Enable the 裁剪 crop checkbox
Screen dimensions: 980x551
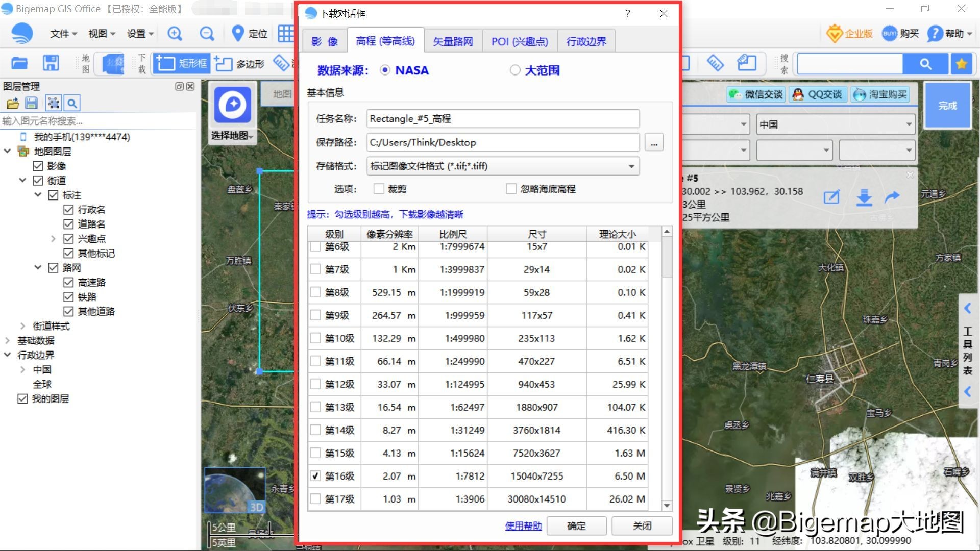[379, 189]
